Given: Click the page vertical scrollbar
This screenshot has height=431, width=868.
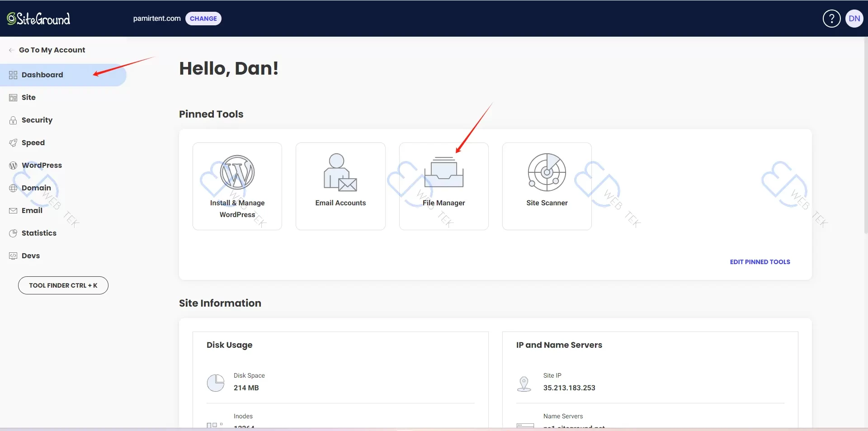Looking at the screenshot, I should click(x=865, y=136).
